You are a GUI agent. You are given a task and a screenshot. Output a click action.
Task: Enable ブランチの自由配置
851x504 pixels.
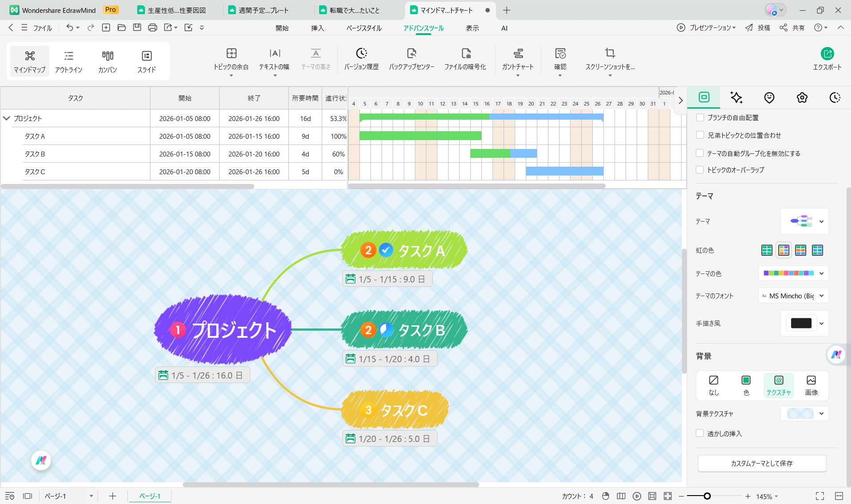pos(700,117)
